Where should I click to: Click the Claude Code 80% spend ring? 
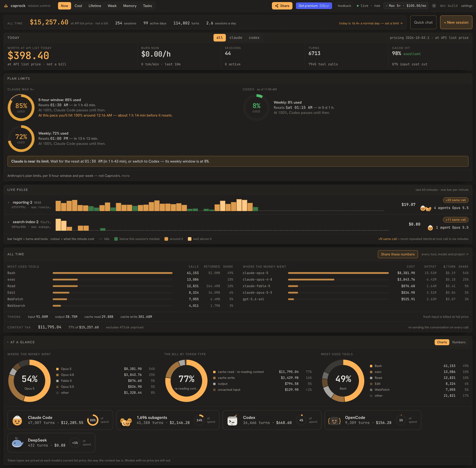click(93, 420)
